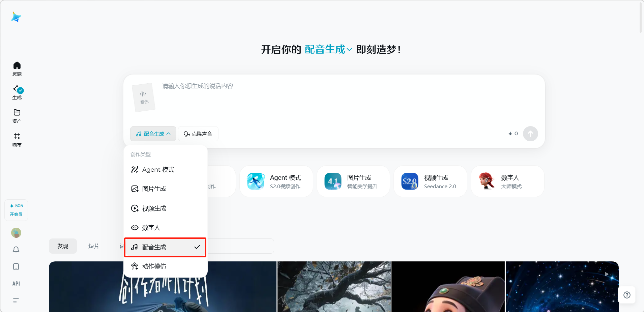
Task: Open the 资产 folder icon
Action: 17,116
